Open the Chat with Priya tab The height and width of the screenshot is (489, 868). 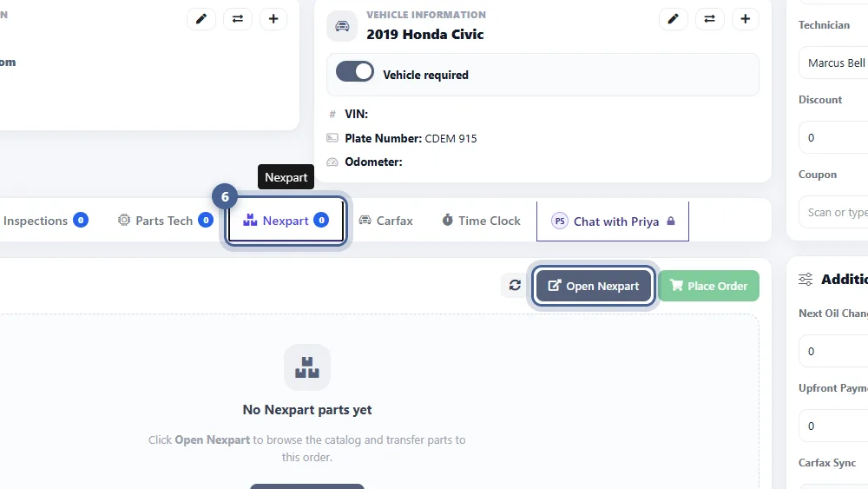click(613, 221)
